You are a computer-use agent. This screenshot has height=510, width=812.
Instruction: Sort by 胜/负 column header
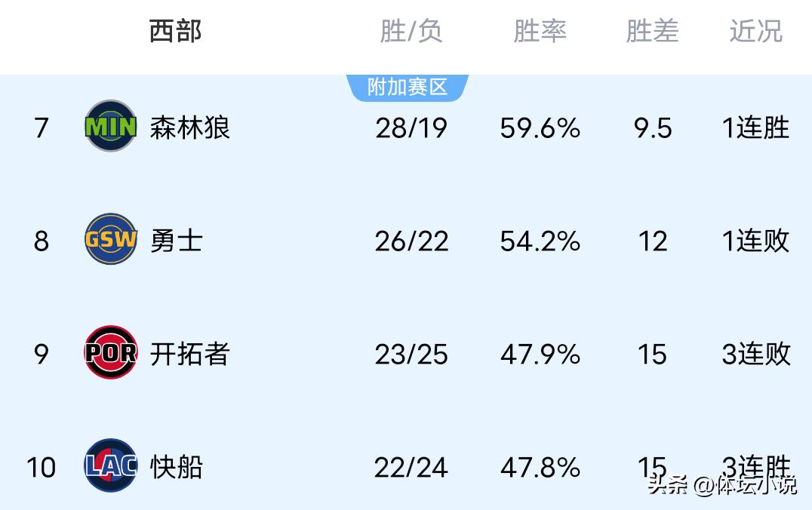[411, 32]
